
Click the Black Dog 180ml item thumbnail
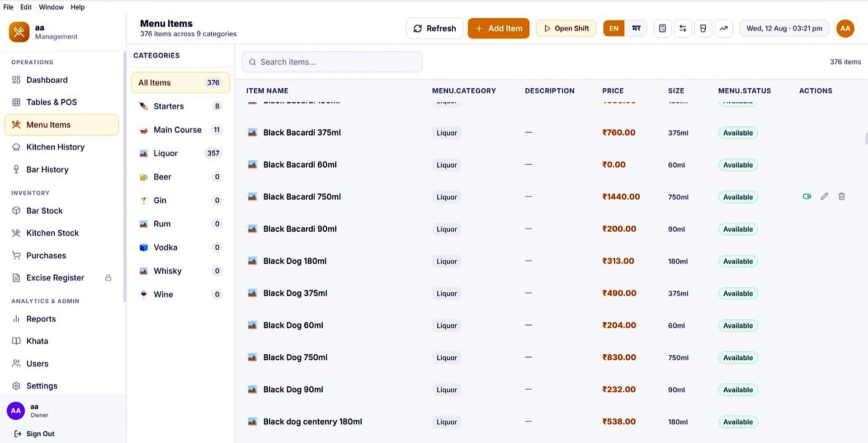click(x=253, y=261)
